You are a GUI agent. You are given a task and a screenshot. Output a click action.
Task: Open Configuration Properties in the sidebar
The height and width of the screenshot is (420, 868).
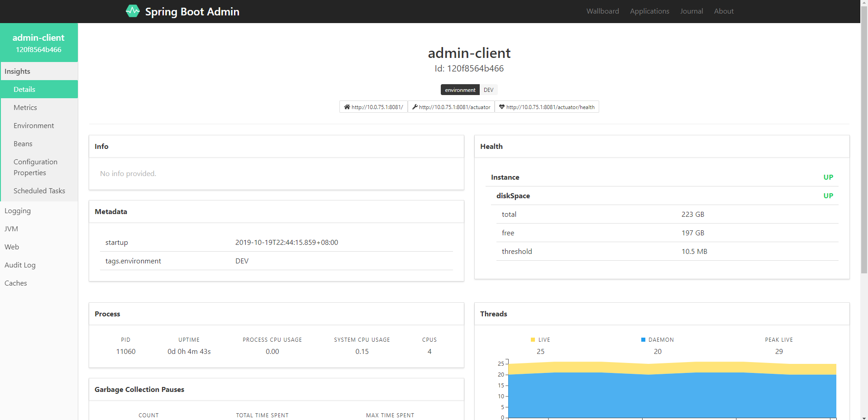[x=39, y=167]
